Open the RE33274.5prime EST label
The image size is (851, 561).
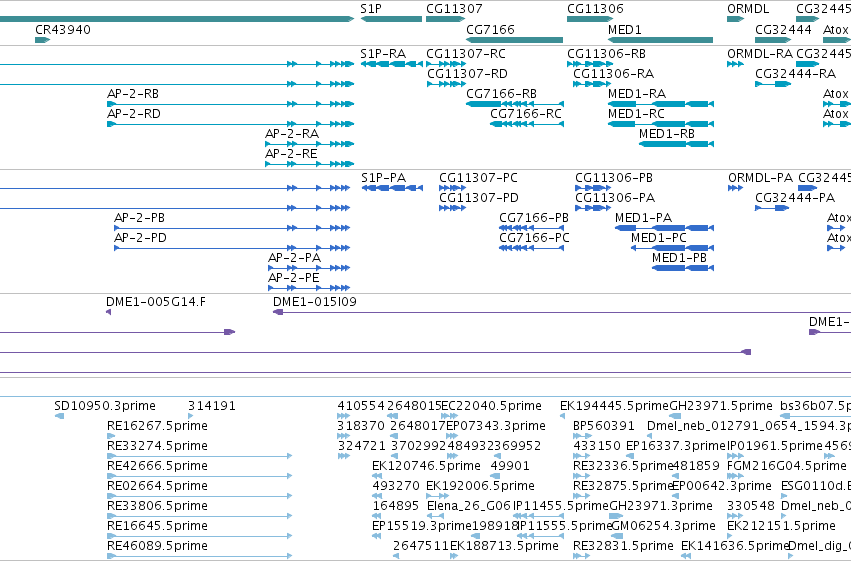pos(157,446)
